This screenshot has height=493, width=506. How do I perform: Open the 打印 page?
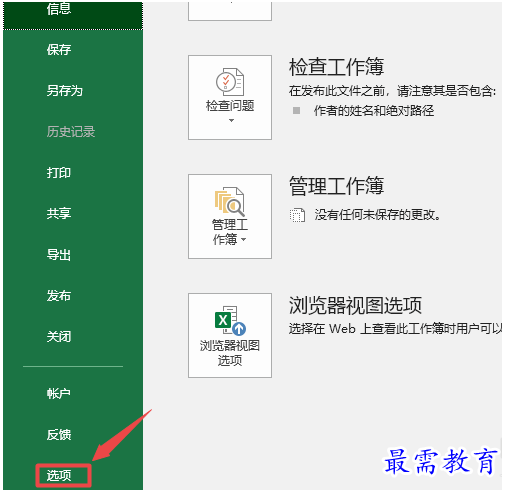point(59,173)
